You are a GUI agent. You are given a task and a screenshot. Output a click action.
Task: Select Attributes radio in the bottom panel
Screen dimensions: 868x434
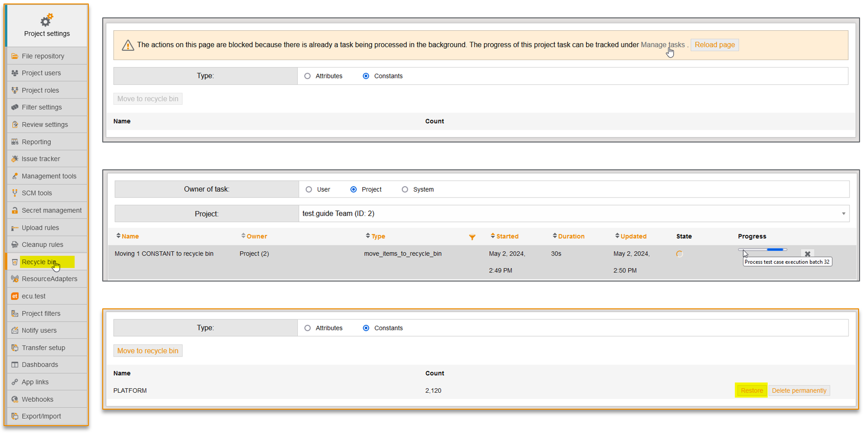[308, 328]
